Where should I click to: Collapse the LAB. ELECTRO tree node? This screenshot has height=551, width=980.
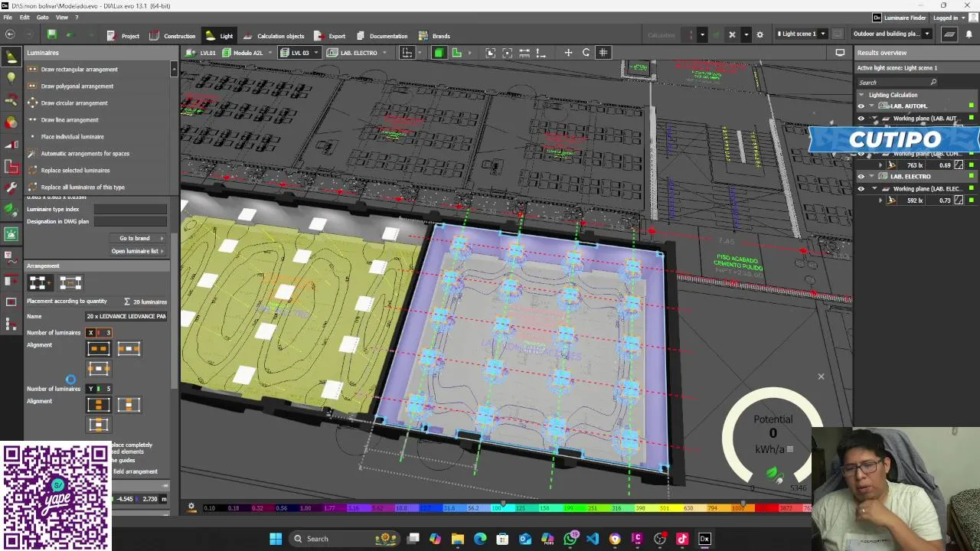click(x=871, y=177)
